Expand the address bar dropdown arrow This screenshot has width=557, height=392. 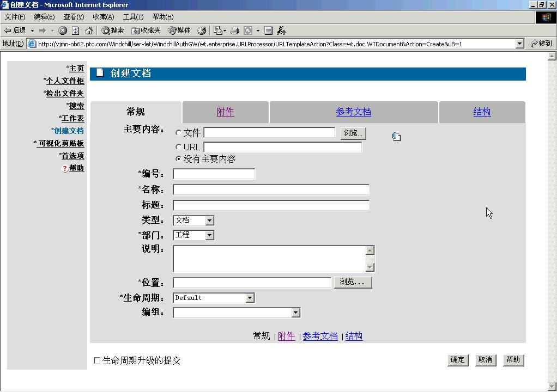[520, 44]
